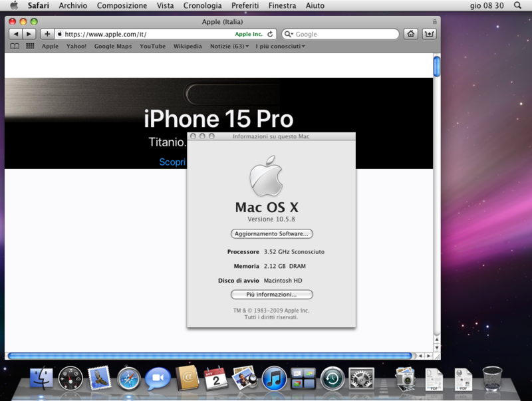Click the Spotlight magnifier icon
This screenshot has width=532, height=401.
[517, 5]
